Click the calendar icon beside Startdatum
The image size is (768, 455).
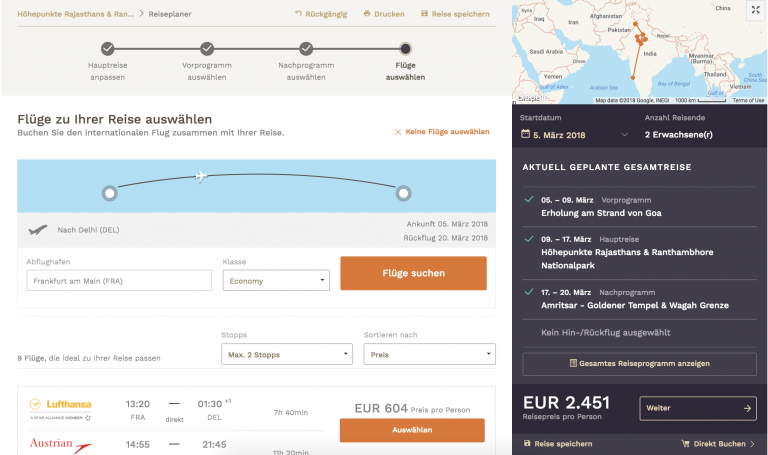click(x=524, y=134)
